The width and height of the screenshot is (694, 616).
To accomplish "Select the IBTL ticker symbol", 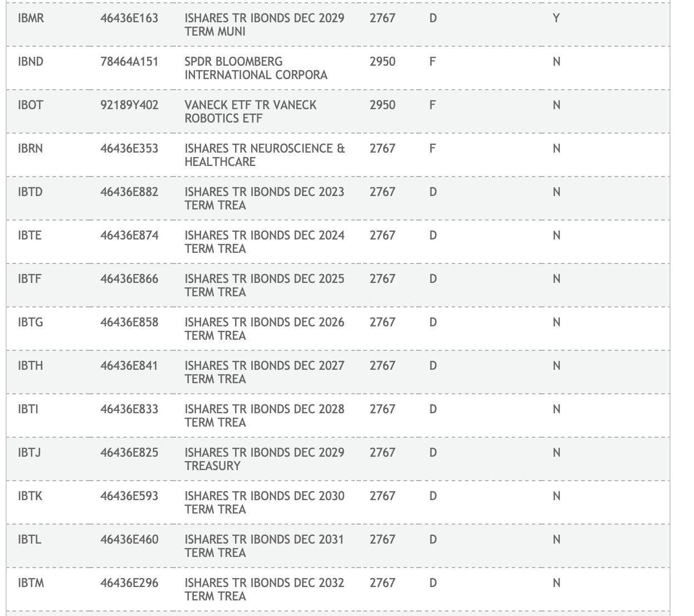I will click(30, 539).
